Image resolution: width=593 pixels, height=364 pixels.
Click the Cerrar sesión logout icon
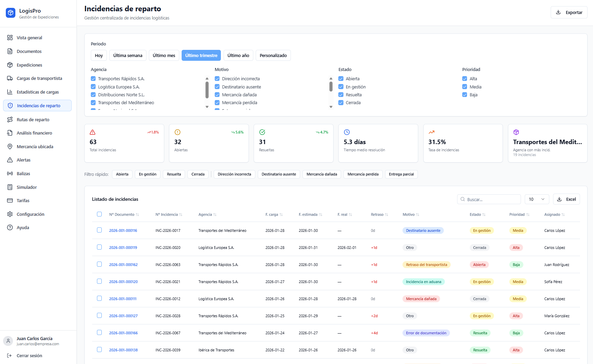pyautogui.click(x=10, y=355)
